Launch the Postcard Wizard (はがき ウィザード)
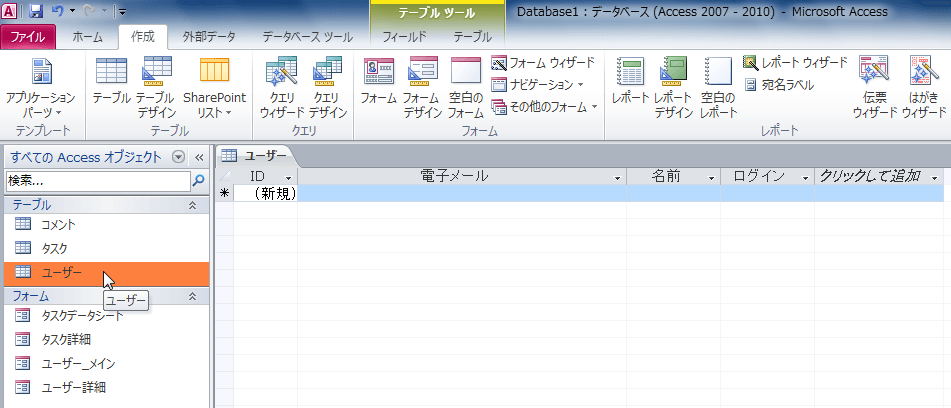This screenshot has height=408, width=951. (924, 88)
